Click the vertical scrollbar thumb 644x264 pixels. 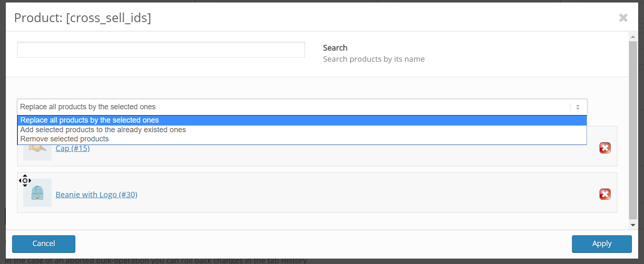(x=633, y=129)
